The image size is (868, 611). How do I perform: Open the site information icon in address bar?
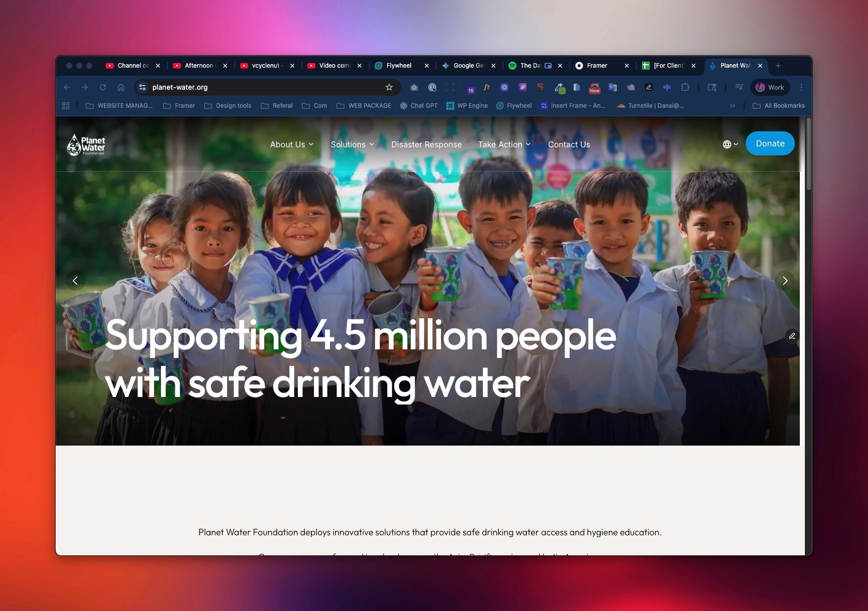pos(142,87)
